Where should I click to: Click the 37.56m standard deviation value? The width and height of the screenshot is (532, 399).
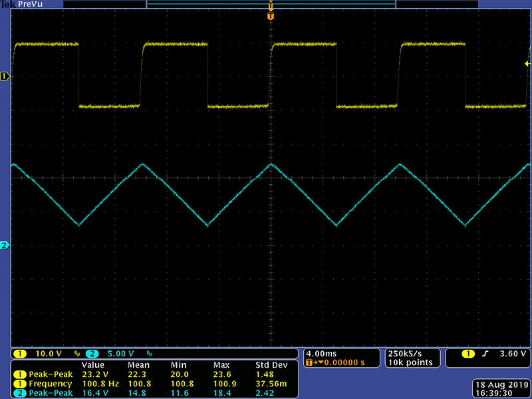(271, 384)
